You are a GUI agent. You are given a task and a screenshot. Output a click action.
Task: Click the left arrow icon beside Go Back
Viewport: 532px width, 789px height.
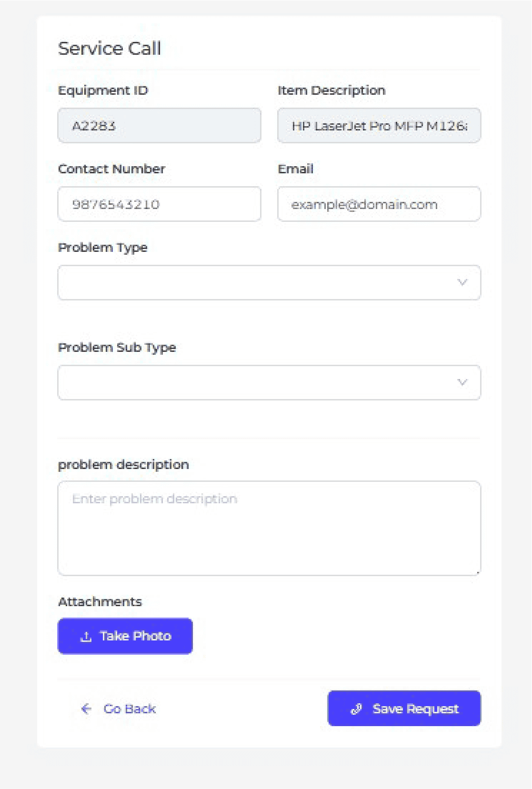click(86, 709)
